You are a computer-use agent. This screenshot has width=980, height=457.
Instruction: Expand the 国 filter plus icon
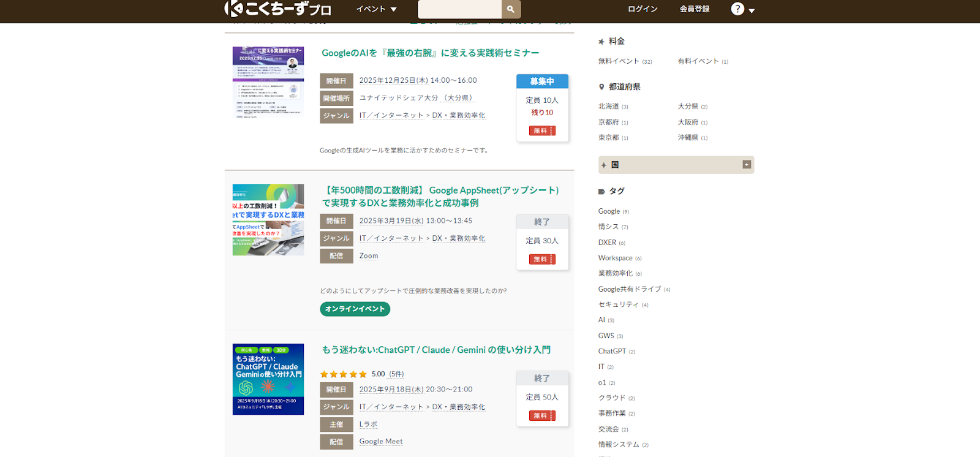click(x=747, y=164)
